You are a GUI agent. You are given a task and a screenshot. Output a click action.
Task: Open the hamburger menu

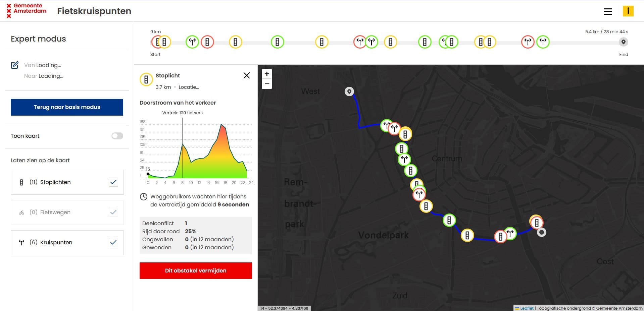point(608,11)
